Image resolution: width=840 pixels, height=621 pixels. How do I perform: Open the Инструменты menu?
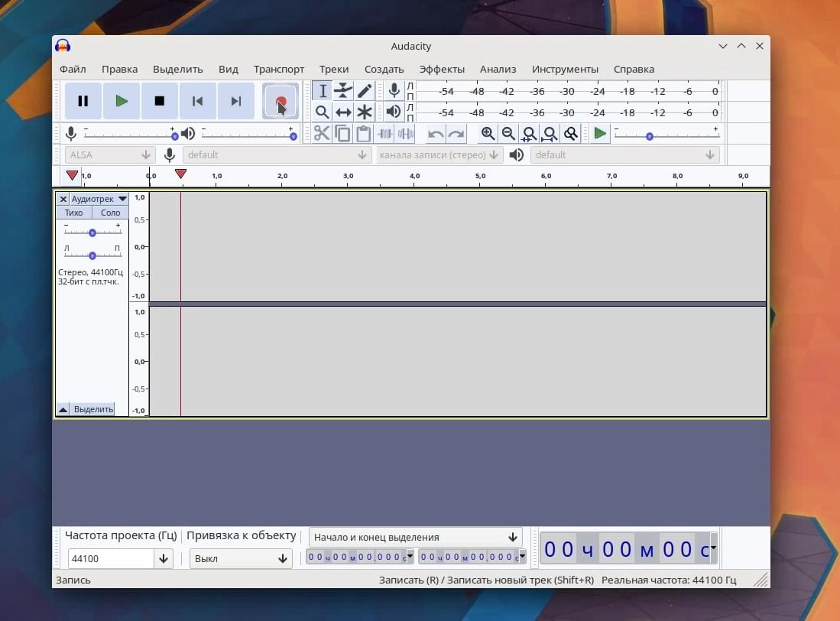click(565, 69)
